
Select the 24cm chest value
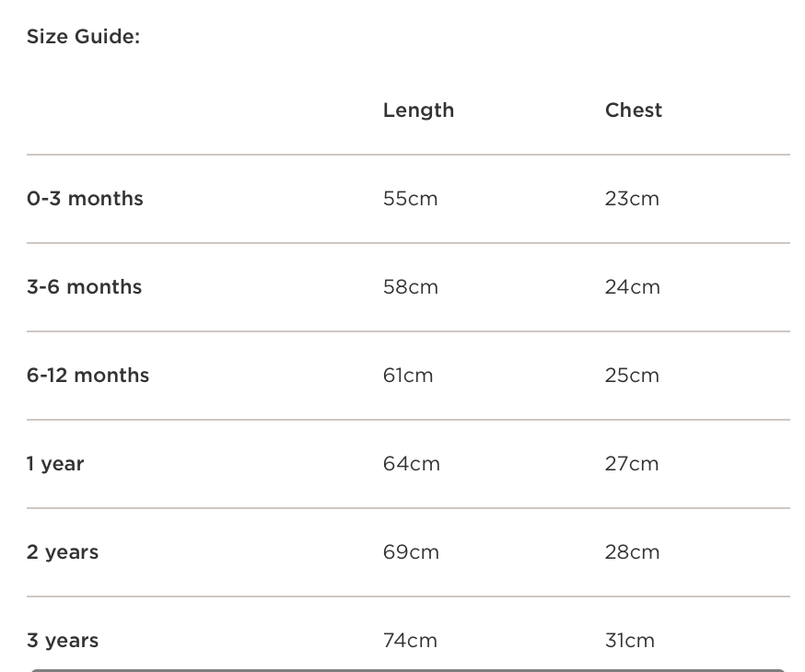click(x=633, y=287)
